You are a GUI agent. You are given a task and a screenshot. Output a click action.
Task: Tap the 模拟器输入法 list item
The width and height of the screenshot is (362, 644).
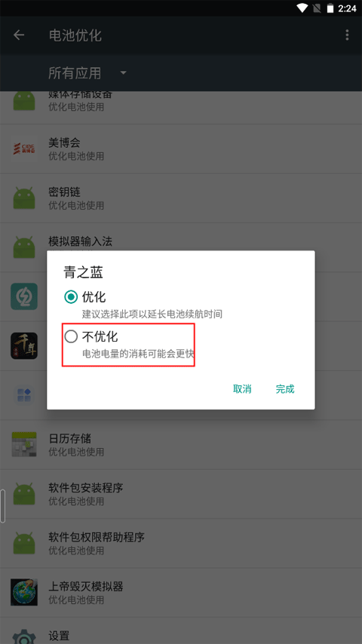pos(181,247)
